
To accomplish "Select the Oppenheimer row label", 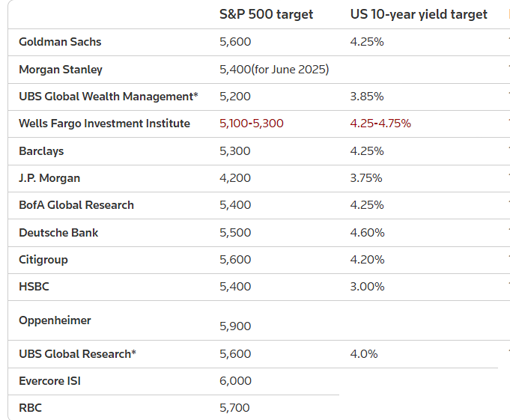I will [55, 320].
